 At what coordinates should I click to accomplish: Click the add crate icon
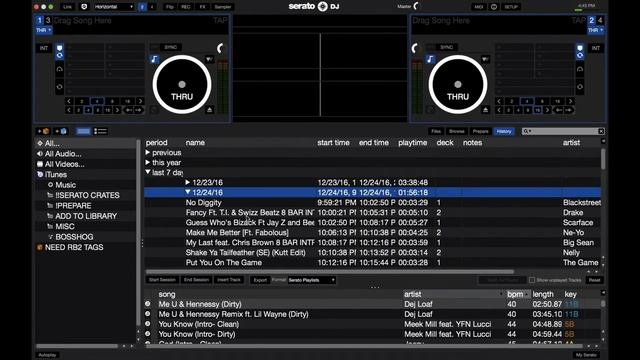43,131
